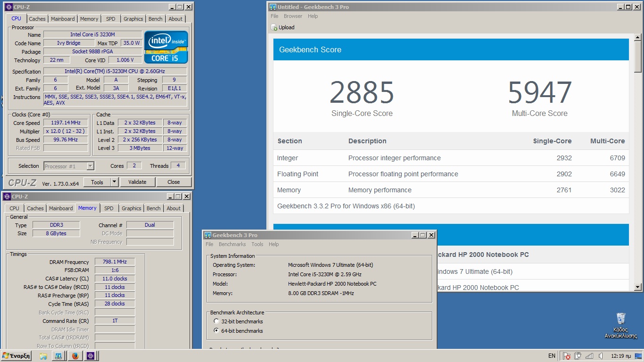Open Help menu in Geekbench dialog
This screenshot has width=644, height=362.
pos(274,244)
